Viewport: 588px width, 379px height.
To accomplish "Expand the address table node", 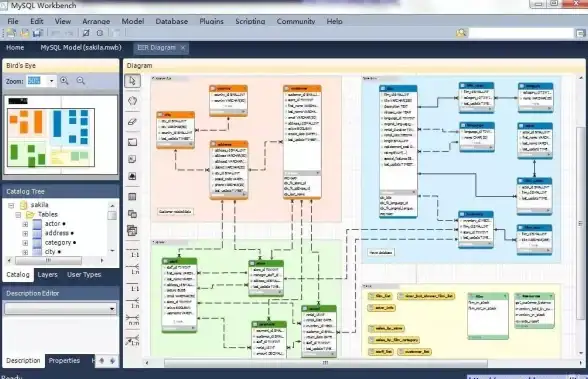I will click(25, 234).
